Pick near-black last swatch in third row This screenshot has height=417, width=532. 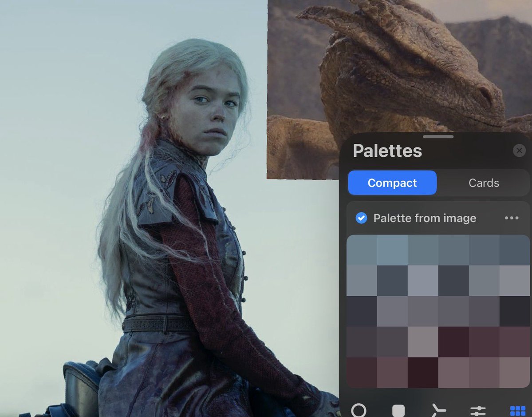(x=514, y=311)
